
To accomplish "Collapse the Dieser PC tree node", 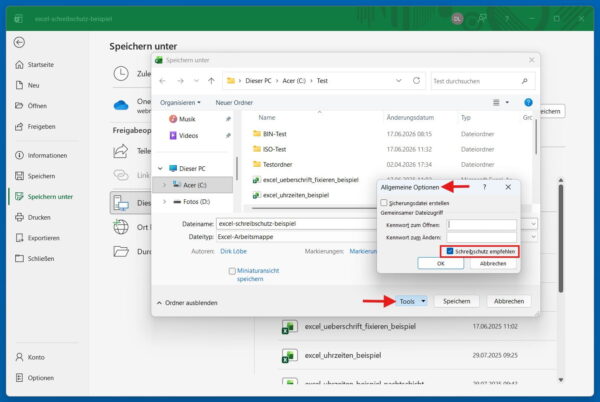I will click(x=160, y=168).
